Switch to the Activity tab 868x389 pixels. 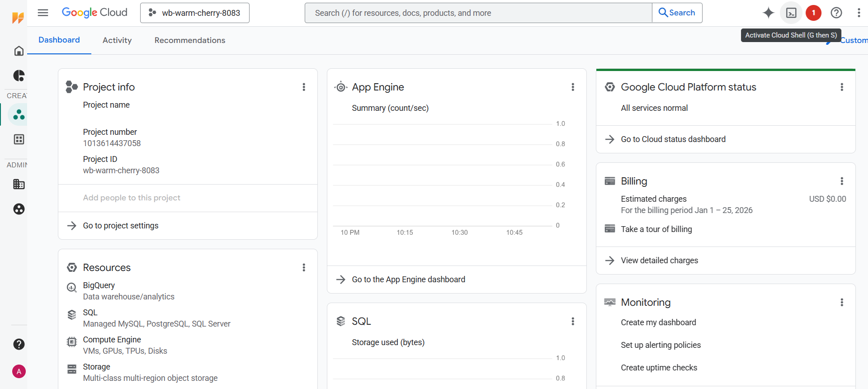(117, 40)
